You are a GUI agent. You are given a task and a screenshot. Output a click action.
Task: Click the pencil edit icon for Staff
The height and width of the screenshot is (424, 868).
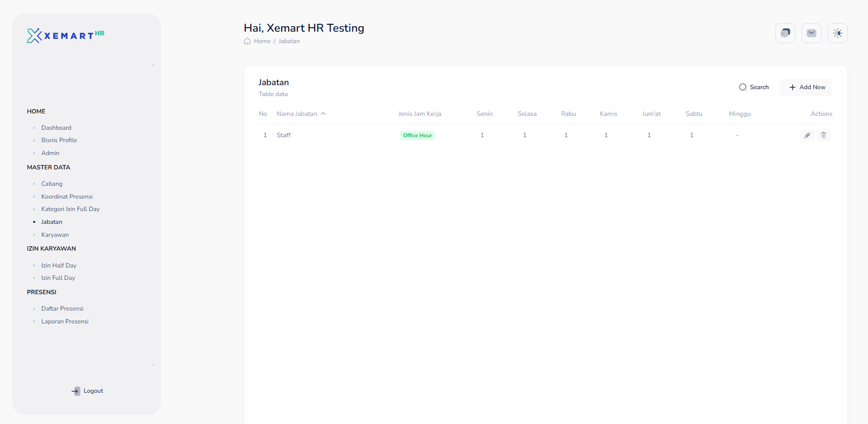pyautogui.click(x=807, y=135)
